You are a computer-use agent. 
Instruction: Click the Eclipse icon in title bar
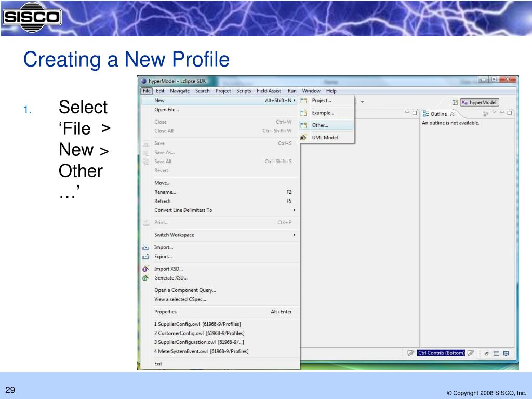[x=144, y=81]
